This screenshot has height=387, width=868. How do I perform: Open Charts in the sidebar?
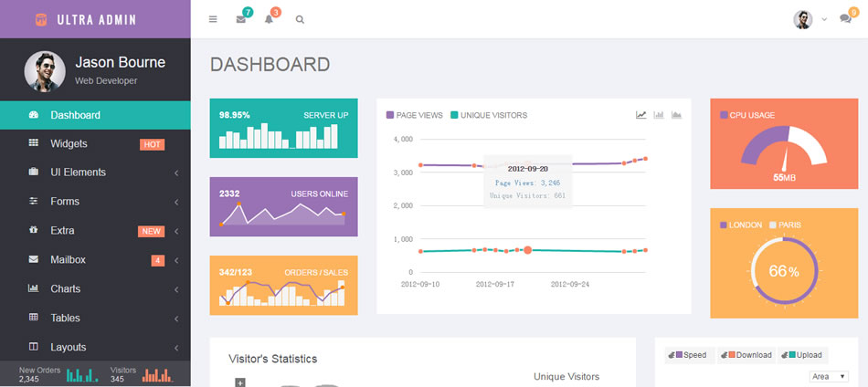95,288
